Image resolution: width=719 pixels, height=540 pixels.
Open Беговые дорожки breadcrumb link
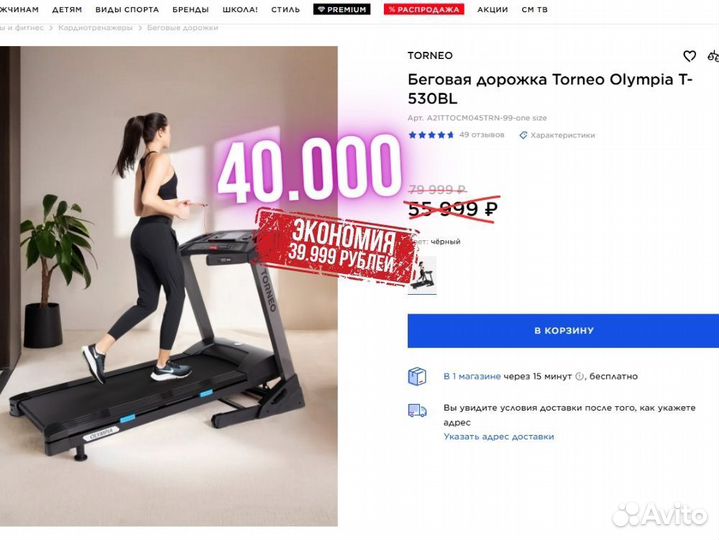tap(183, 28)
